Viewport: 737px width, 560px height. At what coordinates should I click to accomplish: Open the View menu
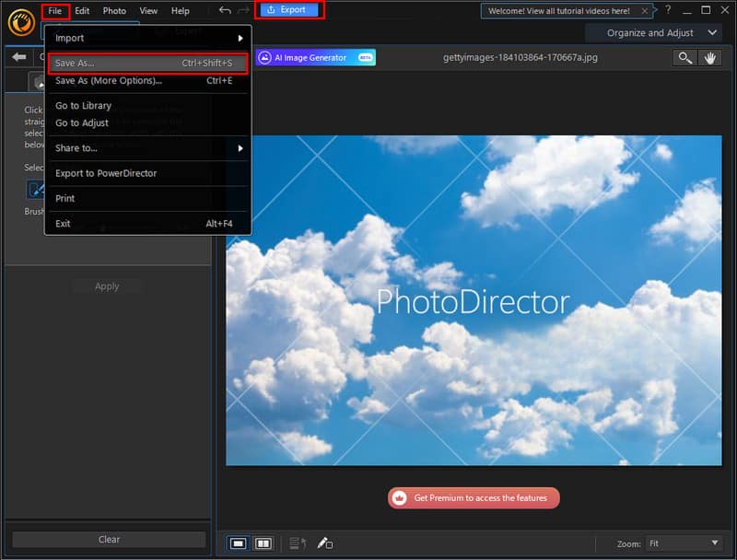[x=148, y=11]
